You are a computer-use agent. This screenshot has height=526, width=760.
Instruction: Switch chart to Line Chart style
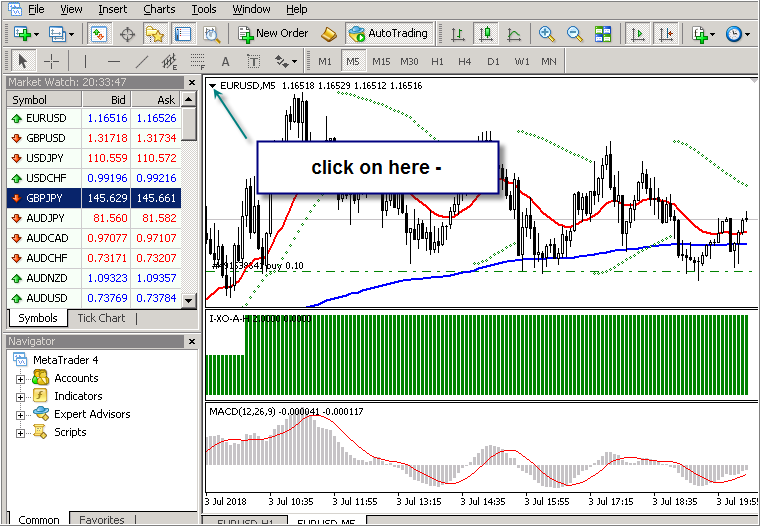coord(514,34)
